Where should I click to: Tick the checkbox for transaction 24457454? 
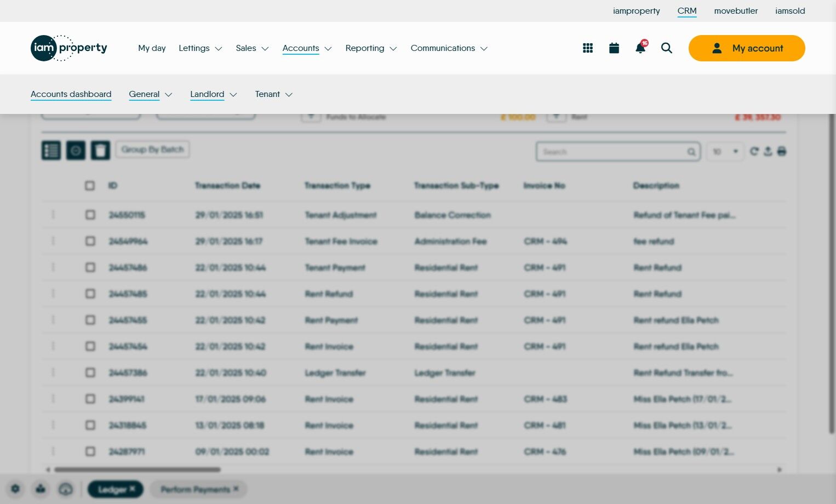tap(90, 346)
